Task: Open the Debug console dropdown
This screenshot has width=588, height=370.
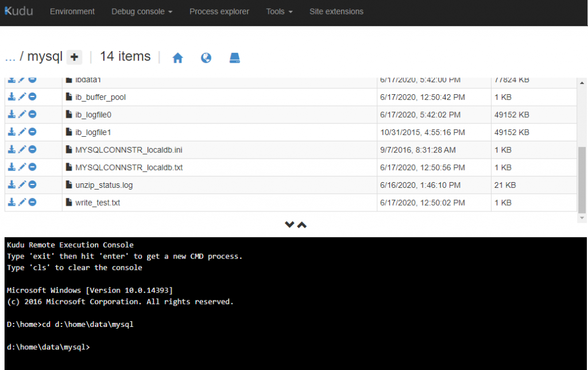Action: 142,11
